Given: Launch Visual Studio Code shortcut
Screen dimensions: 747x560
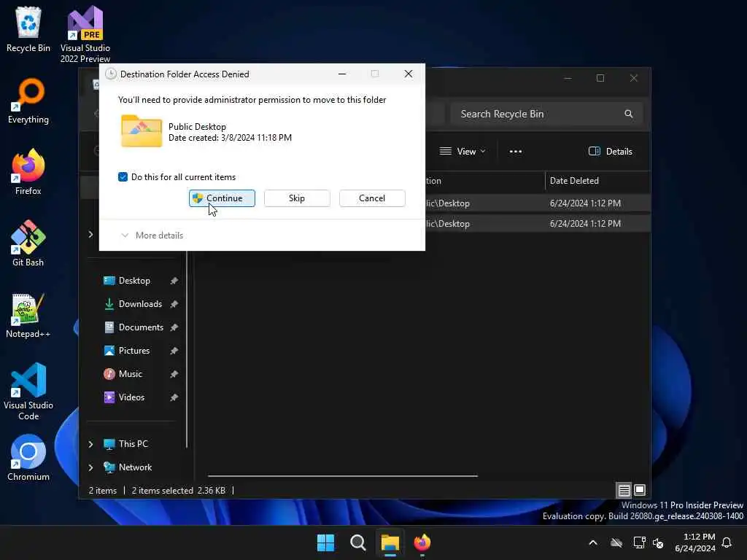Looking at the screenshot, I should point(28,392).
